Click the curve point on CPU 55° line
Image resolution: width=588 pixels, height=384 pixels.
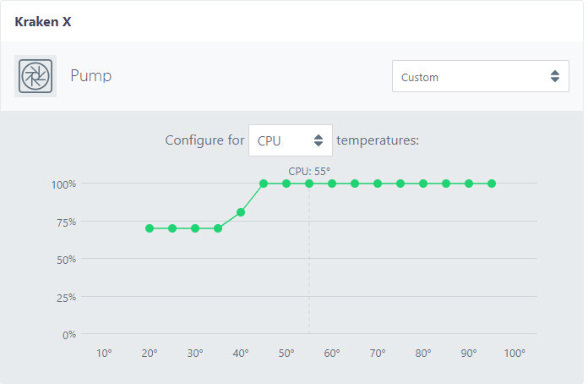[309, 184]
